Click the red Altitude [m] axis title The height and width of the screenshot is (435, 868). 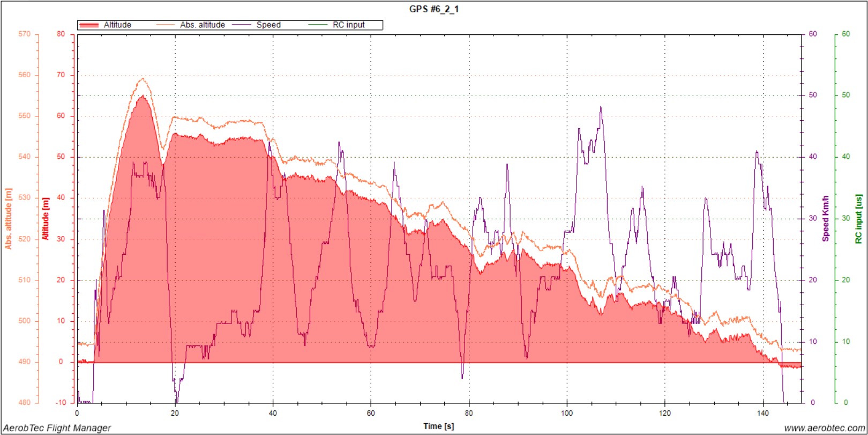46,219
